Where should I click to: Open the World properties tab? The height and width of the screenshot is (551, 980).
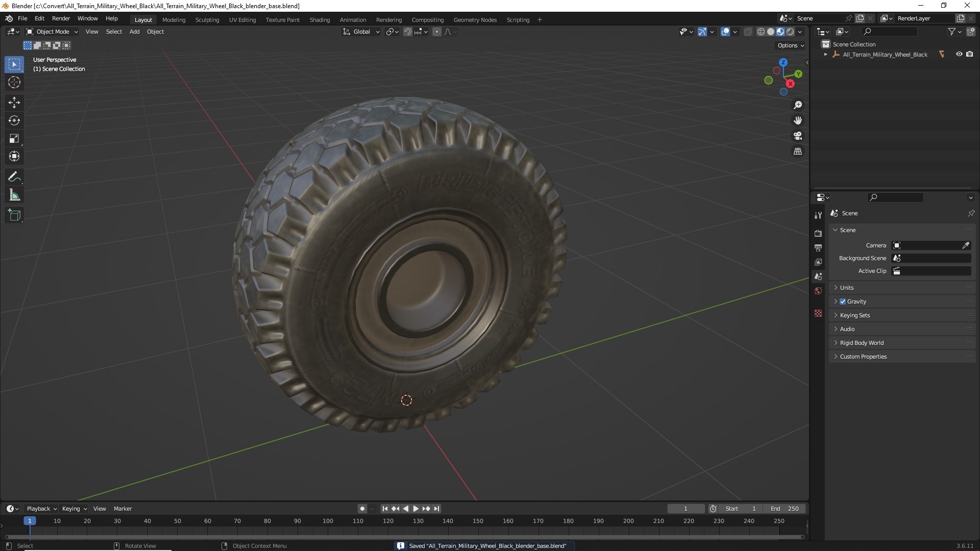tap(818, 291)
